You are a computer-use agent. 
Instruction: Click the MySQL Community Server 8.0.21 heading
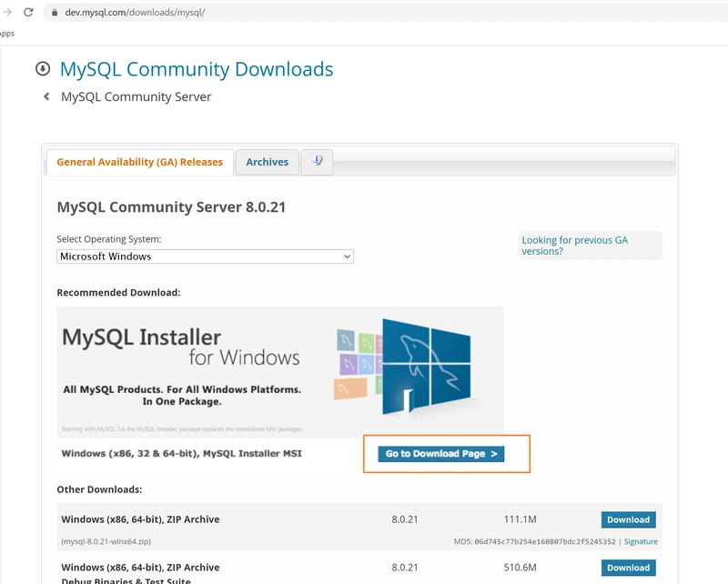pyautogui.click(x=171, y=207)
